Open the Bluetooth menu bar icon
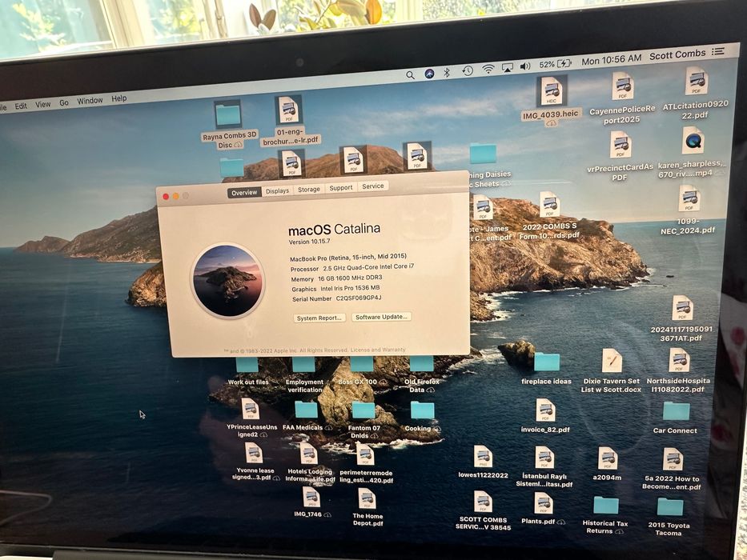747x560 pixels. pos(447,72)
